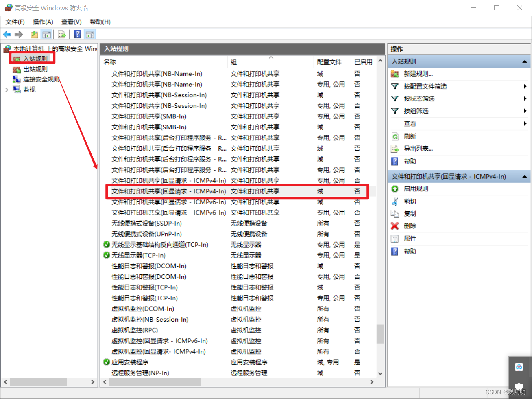The height and width of the screenshot is (399, 532).
Task: Click funnel icon beside 按组筛选
Action: [395, 111]
